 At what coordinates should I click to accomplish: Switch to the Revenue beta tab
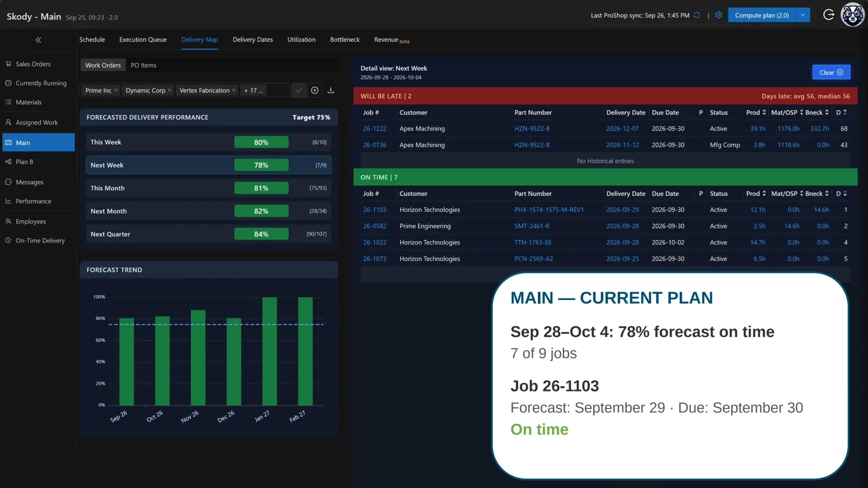(x=392, y=40)
